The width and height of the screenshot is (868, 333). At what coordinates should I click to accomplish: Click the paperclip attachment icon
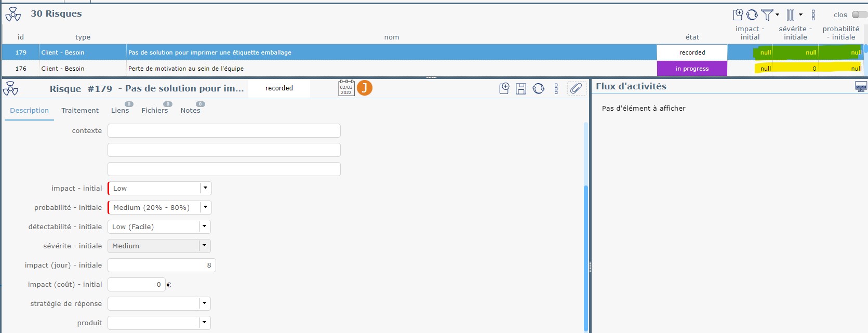576,89
